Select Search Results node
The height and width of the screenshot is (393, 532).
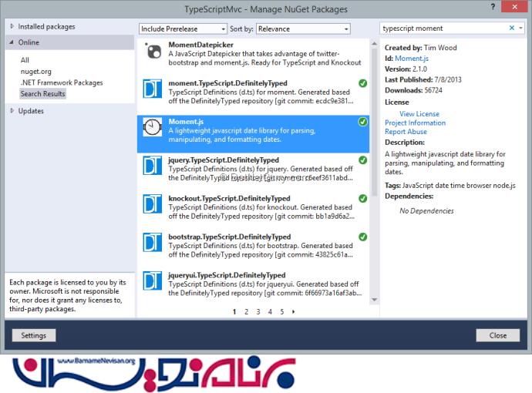pyautogui.click(x=42, y=93)
